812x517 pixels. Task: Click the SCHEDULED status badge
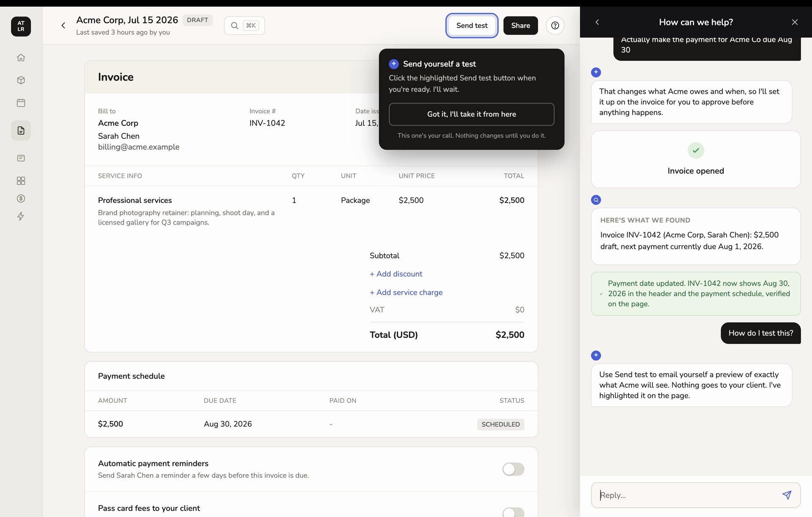click(501, 424)
